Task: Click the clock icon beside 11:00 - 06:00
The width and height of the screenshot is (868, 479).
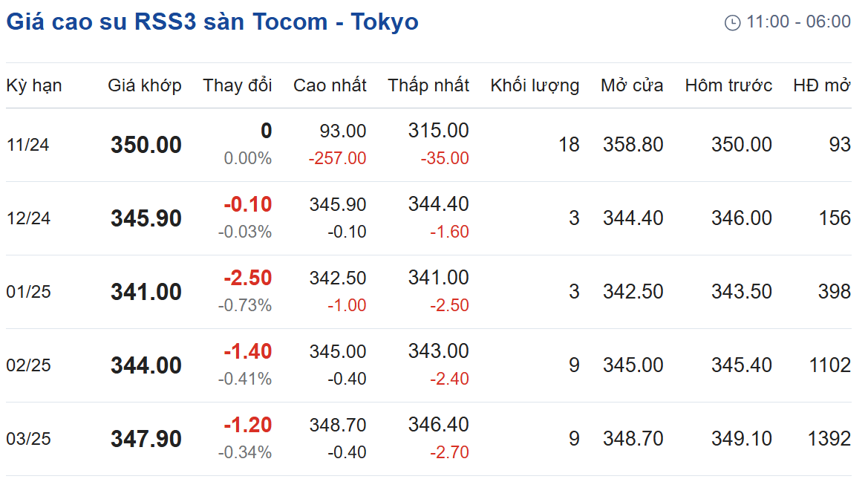Action: pyautogui.click(x=732, y=23)
